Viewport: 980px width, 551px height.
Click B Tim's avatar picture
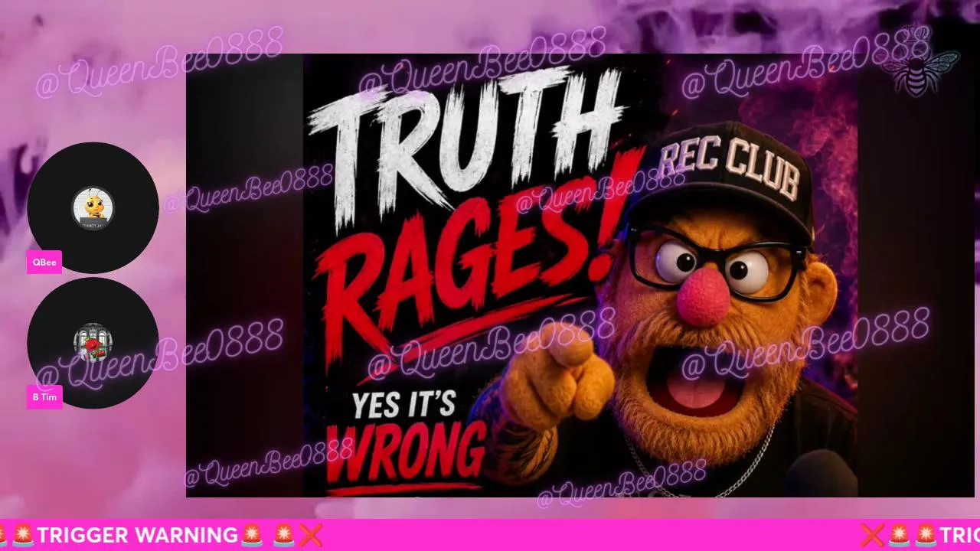pos(93,343)
